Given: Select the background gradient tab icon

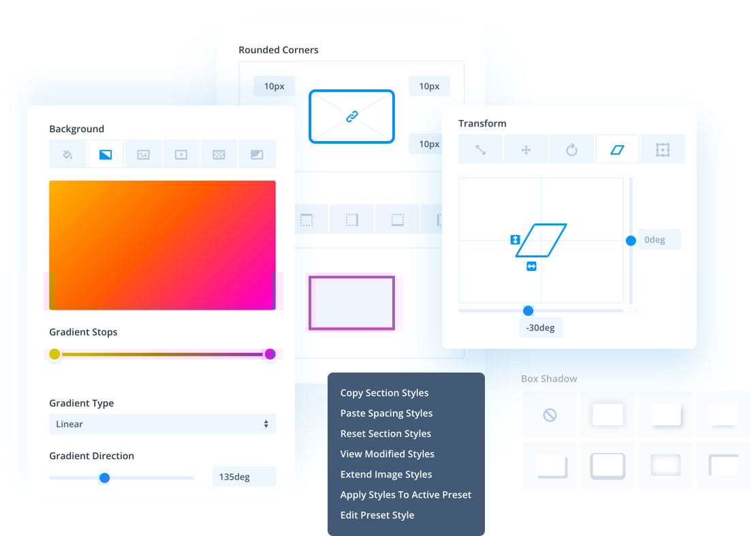Looking at the screenshot, I should (x=106, y=155).
